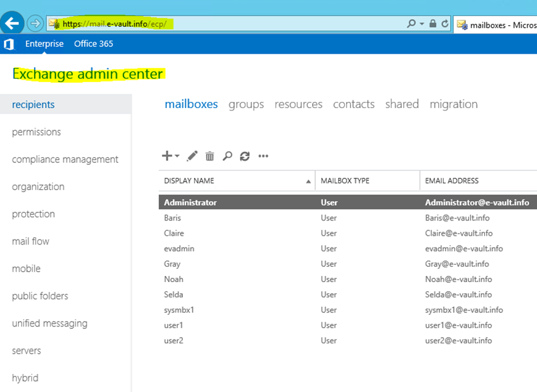Image resolution: width=537 pixels, height=392 pixels.
Task: Click the delete trash can icon
Action: tap(209, 156)
